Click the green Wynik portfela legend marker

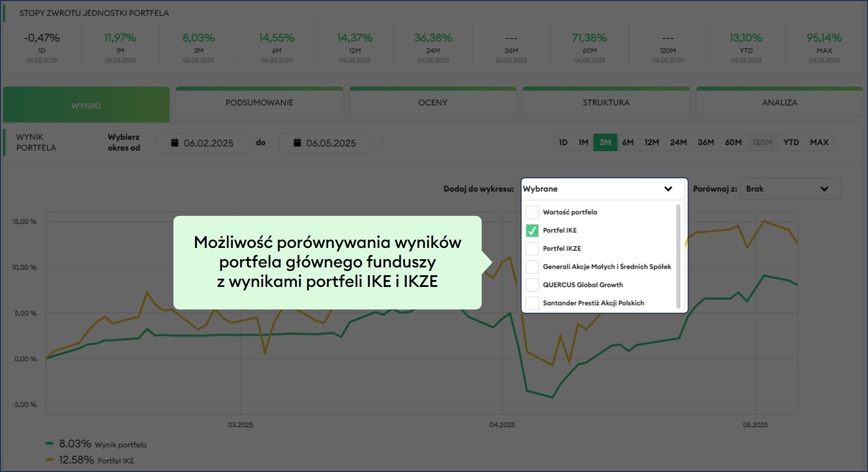pyautogui.click(x=50, y=444)
